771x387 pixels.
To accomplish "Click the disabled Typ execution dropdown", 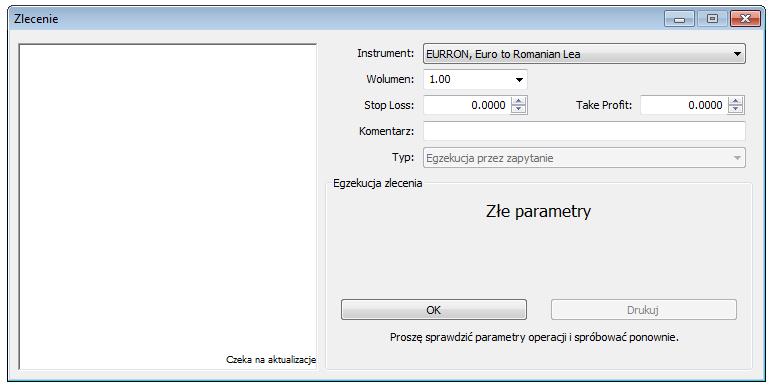I will (x=584, y=158).
